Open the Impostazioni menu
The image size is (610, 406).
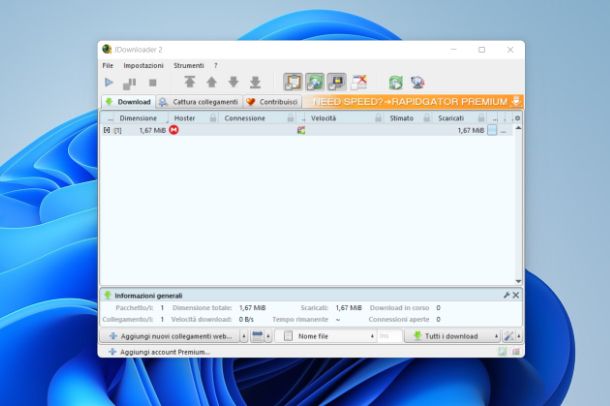click(x=143, y=65)
